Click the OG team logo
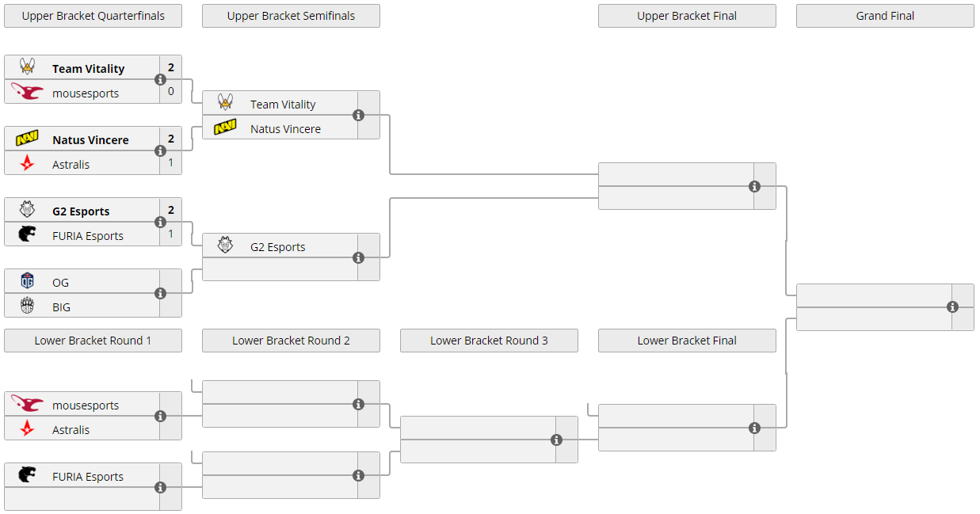The width and height of the screenshot is (980, 514). (28, 282)
